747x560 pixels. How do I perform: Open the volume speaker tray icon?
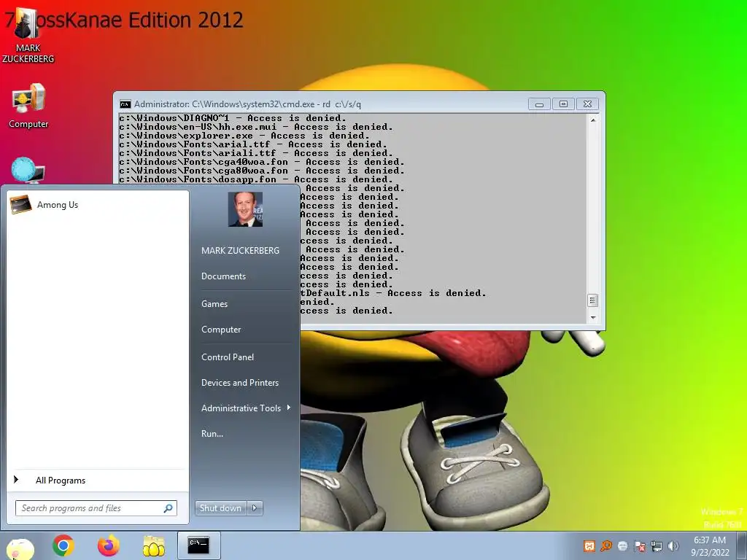click(x=673, y=546)
